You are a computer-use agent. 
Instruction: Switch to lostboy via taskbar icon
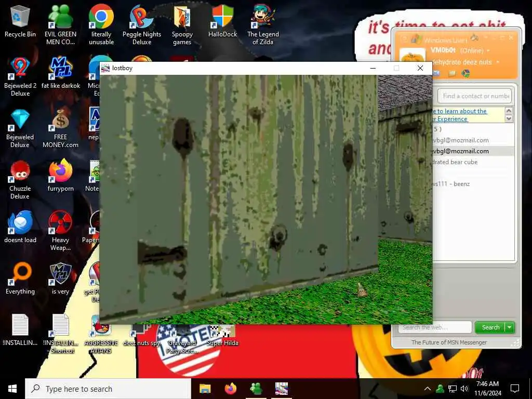(x=282, y=389)
